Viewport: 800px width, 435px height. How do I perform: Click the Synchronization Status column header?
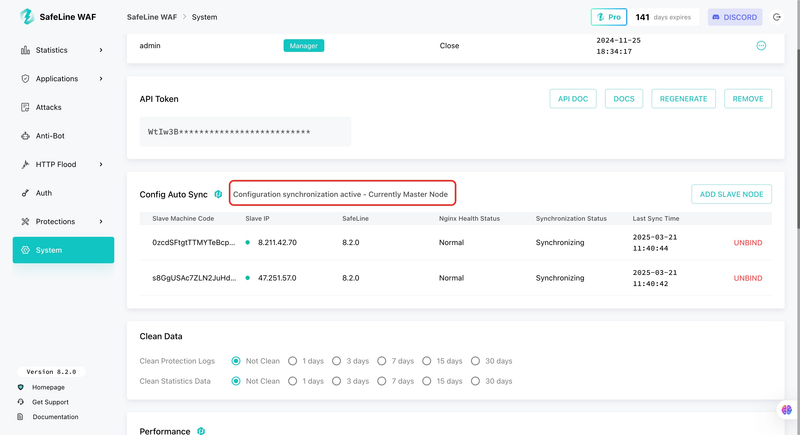571,218
